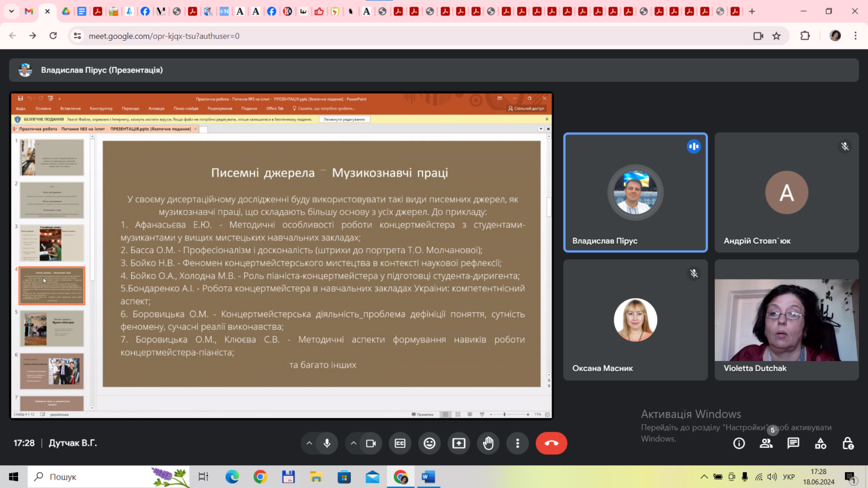Leave the call with red hang-up button
This screenshot has height=488, width=868.
(x=552, y=443)
